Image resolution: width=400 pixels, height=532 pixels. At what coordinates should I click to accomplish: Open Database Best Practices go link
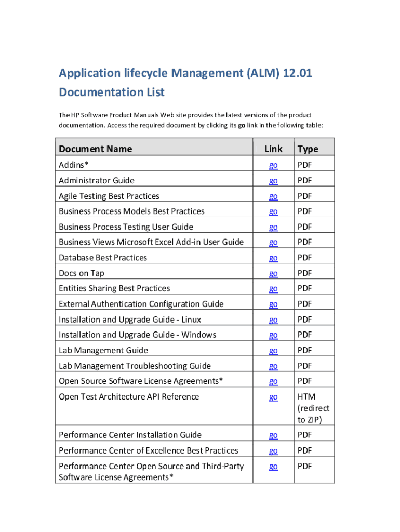(x=273, y=258)
